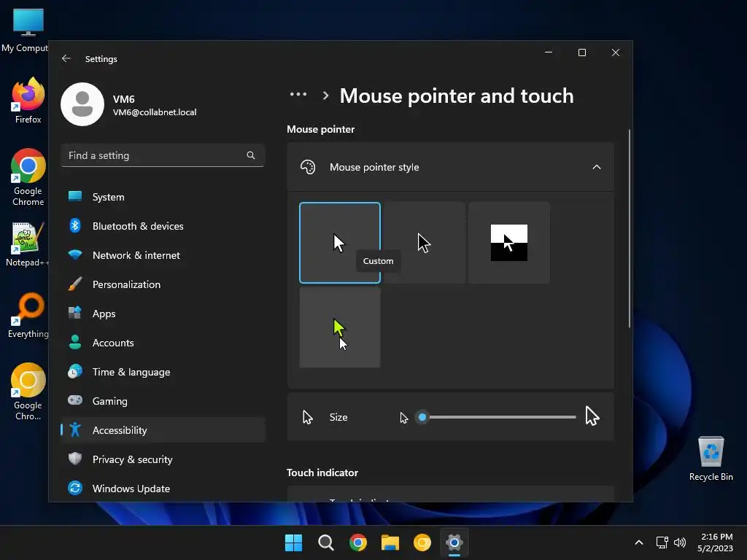The height and width of the screenshot is (560, 747).
Task: Click the breadcrumb chevron arrow
Action: (325, 96)
